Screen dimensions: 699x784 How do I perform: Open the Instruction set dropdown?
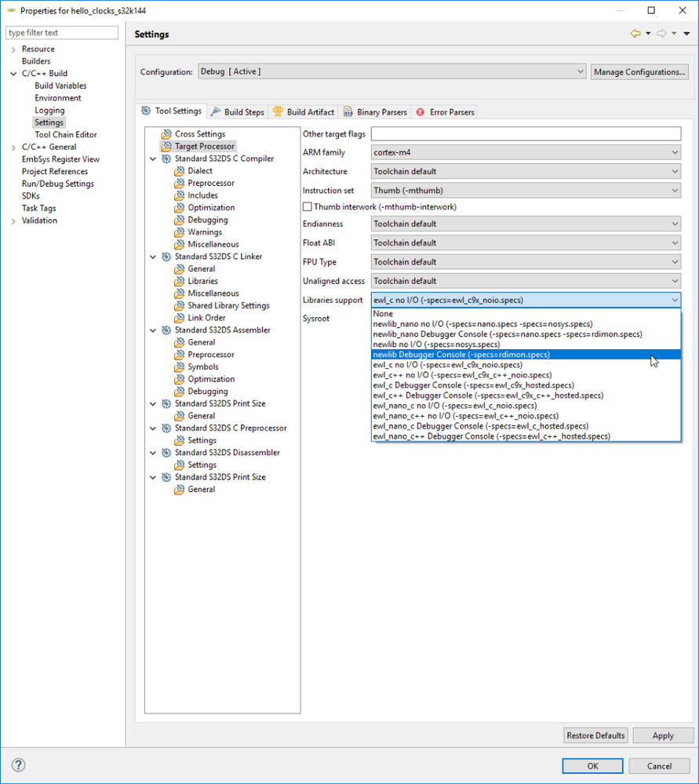click(526, 191)
